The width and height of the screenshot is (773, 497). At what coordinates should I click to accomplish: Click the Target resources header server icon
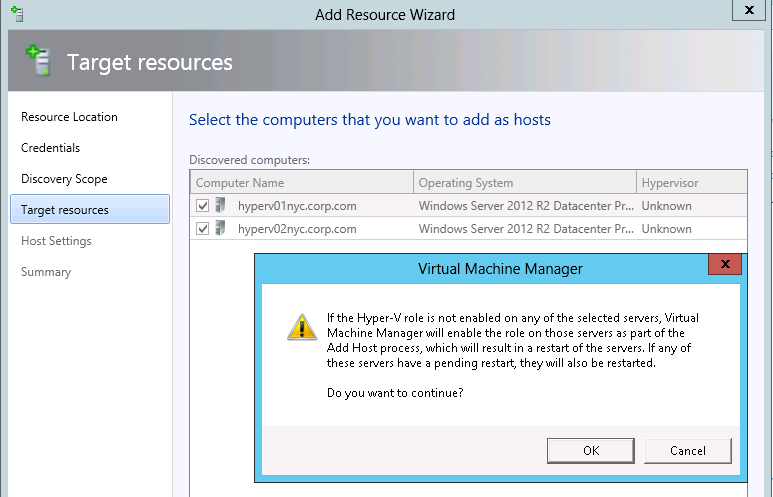click(38, 60)
